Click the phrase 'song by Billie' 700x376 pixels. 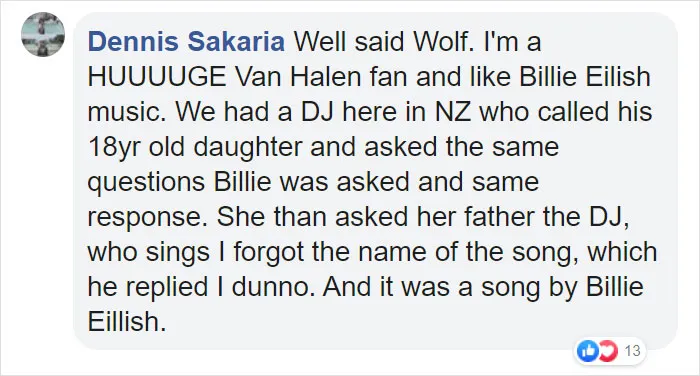562,287
